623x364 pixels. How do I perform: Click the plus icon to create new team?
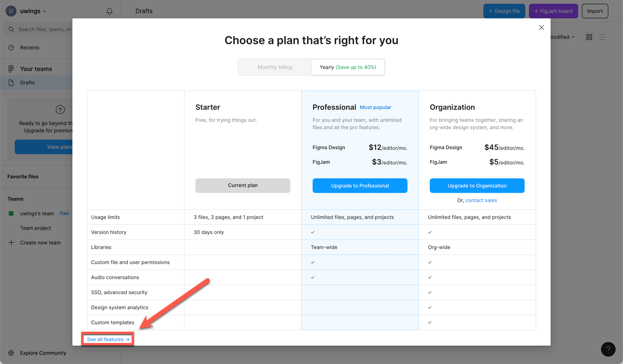(x=11, y=243)
